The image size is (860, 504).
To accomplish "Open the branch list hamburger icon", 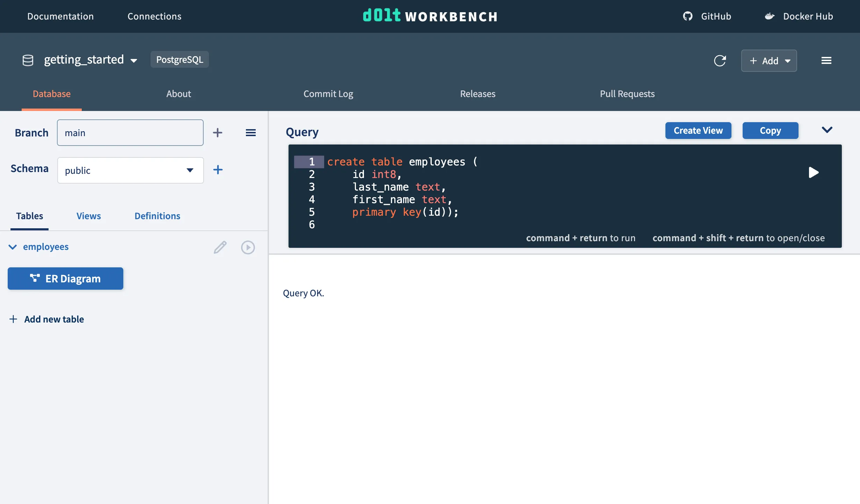I will coord(251,133).
